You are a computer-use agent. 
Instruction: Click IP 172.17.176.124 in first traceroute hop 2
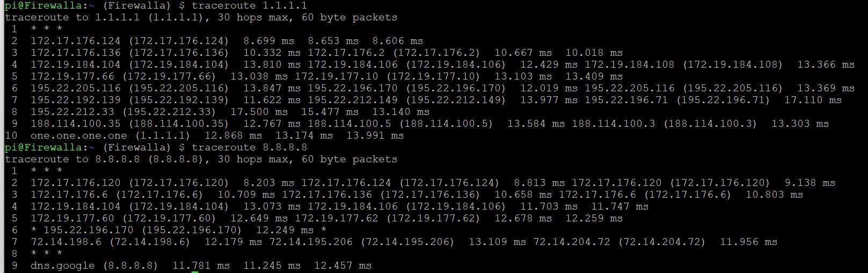[x=76, y=41]
